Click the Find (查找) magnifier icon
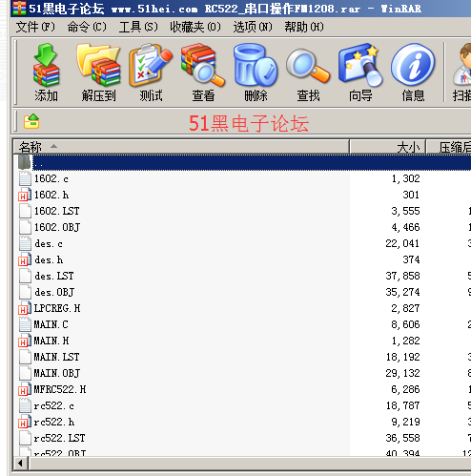Viewport: 471px width, 476px height. pos(308,66)
